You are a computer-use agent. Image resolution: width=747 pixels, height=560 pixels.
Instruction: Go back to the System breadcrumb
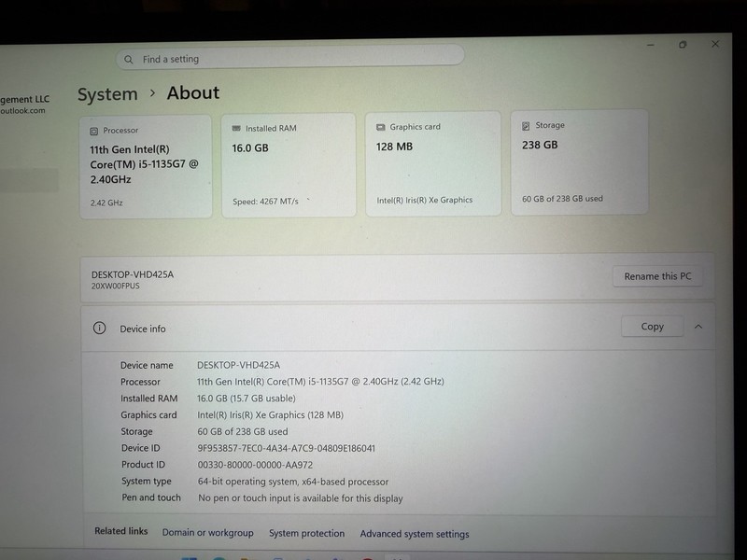[107, 94]
